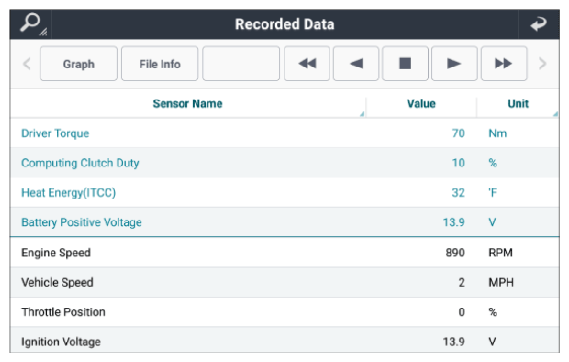This screenshot has height=362, width=569.
Task: Play recorded data in reverse
Action: point(356,63)
